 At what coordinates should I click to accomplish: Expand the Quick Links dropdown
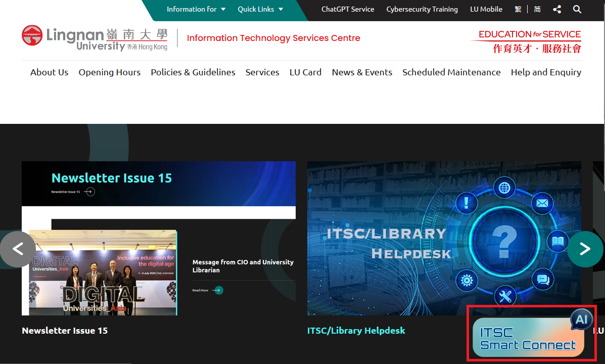[x=260, y=9]
